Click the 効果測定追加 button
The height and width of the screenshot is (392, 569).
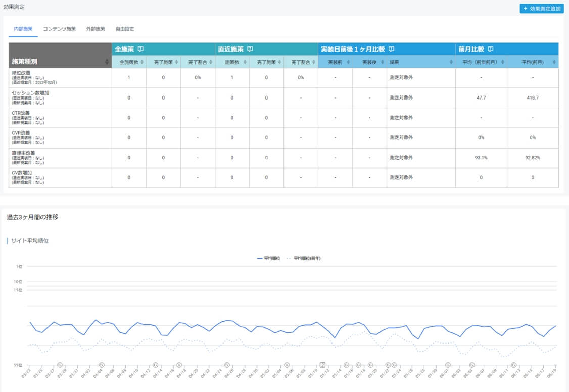tap(541, 9)
